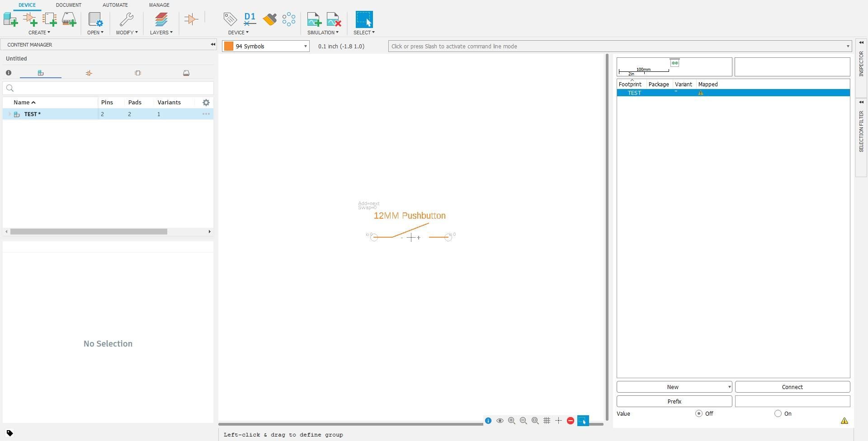Image resolution: width=868 pixels, height=441 pixels.
Task: Click the add simulation model icon
Action: tap(314, 19)
